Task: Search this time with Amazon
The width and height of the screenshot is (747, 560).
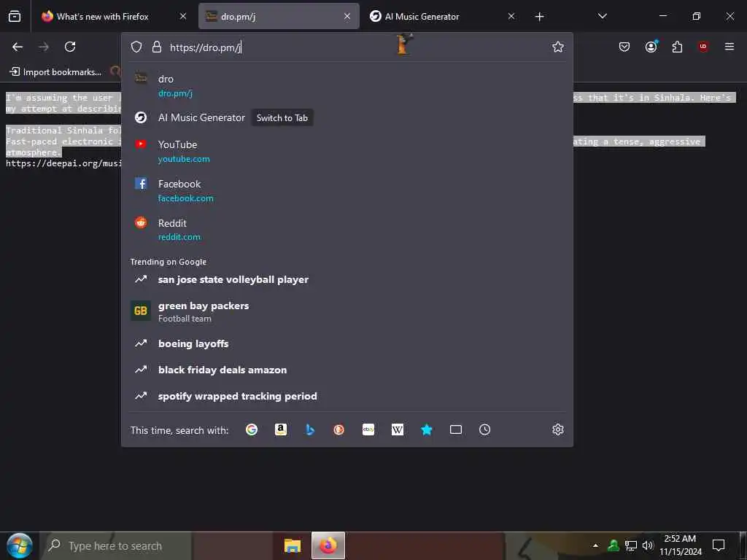Action: click(x=281, y=429)
